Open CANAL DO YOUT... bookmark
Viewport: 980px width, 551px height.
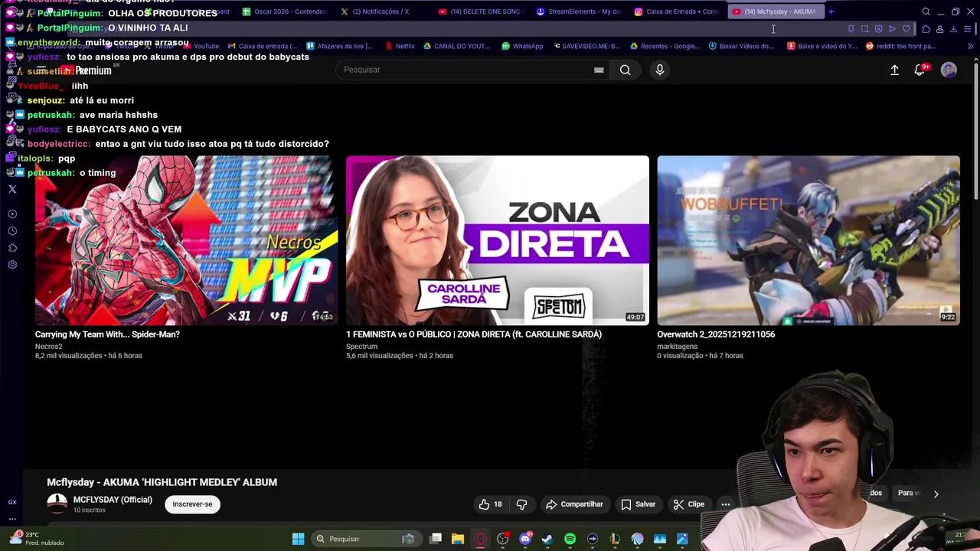456,46
